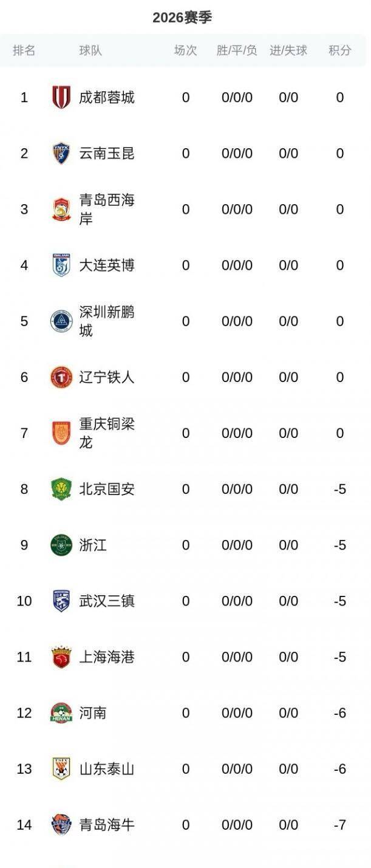
Task: Click the 青岛西海岸 team logo
Action: (x=61, y=210)
